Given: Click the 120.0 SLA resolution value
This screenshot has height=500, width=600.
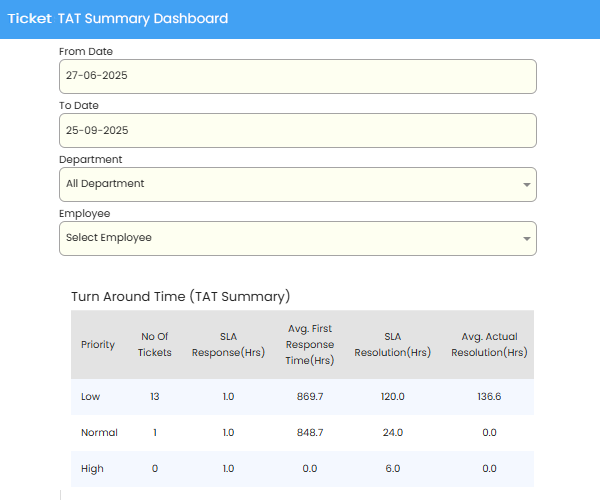Looking at the screenshot, I should click(x=393, y=396).
